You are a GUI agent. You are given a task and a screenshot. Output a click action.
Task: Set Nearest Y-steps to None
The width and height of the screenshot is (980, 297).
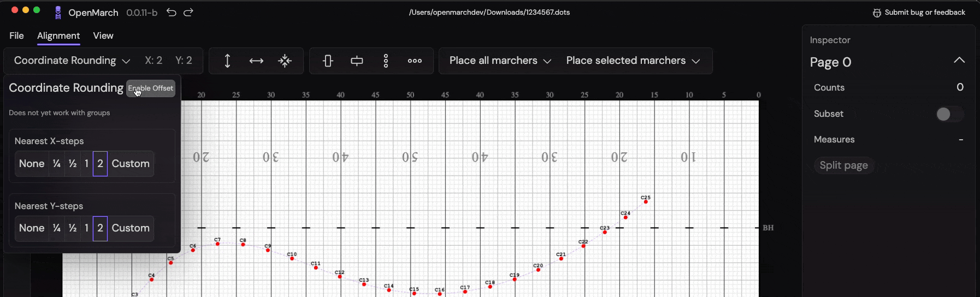click(32, 228)
